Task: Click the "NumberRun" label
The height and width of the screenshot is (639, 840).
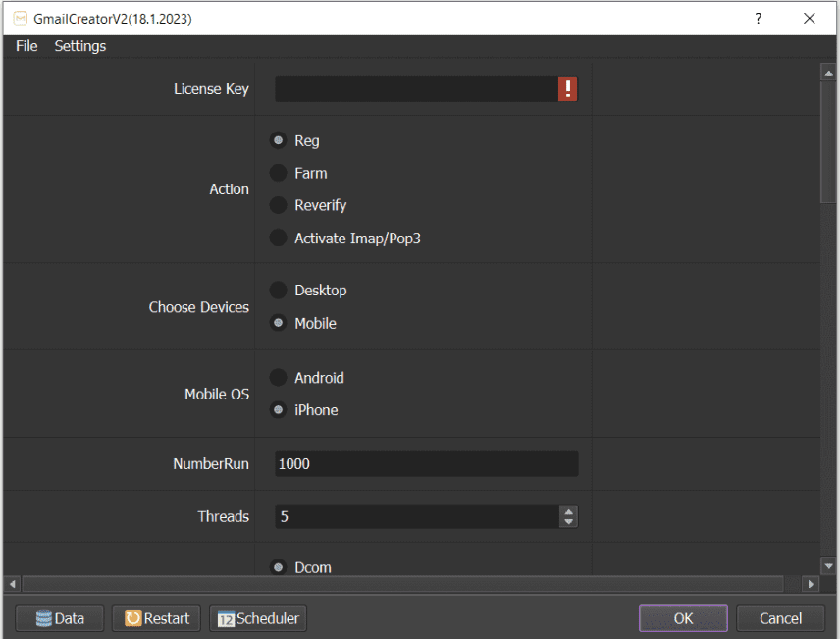Action: click(x=211, y=463)
